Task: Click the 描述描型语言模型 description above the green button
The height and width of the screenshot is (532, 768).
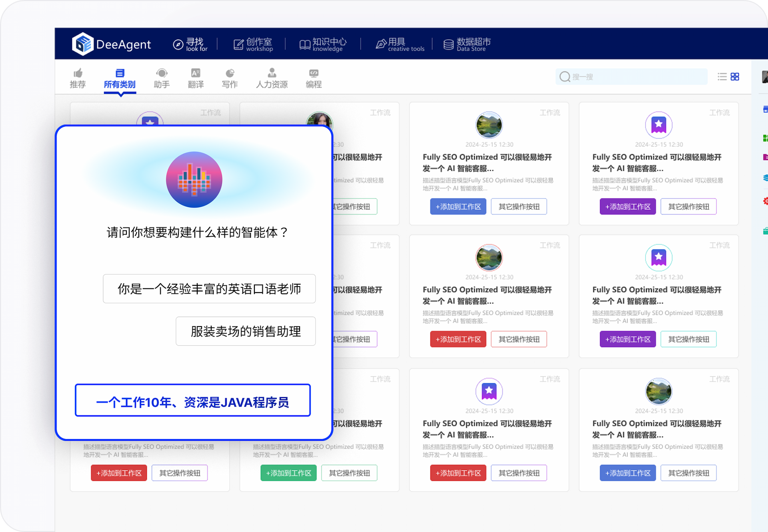Action: pos(318,450)
